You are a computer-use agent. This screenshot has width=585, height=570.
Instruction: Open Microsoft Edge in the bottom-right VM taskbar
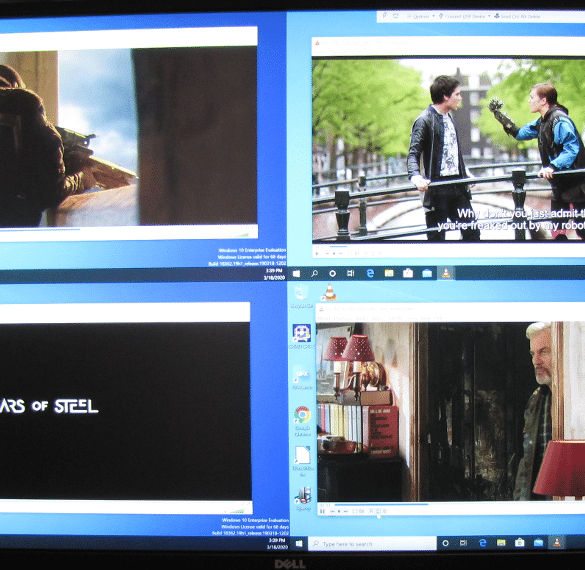click(482, 543)
